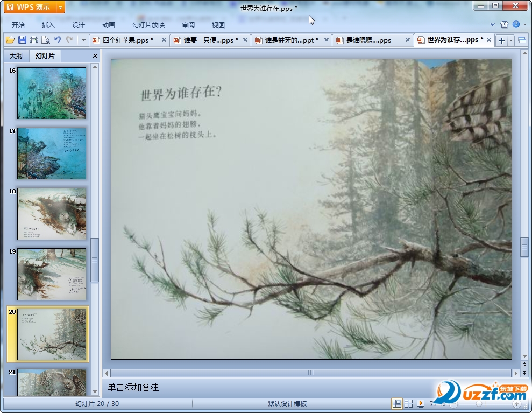Expand the help dropdown arrow
532x413 pixels.
(x=525, y=24)
